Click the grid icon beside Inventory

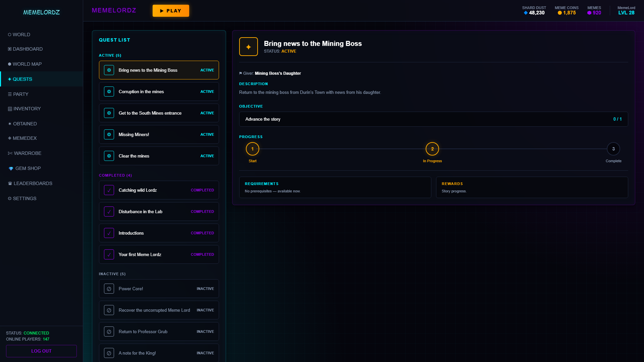tap(10, 109)
